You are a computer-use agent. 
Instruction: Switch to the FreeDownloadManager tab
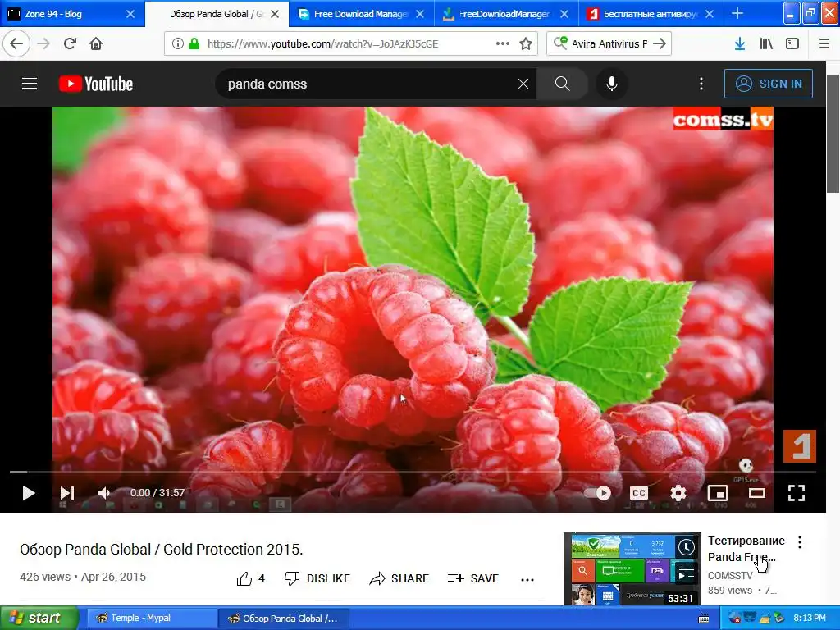505,14
